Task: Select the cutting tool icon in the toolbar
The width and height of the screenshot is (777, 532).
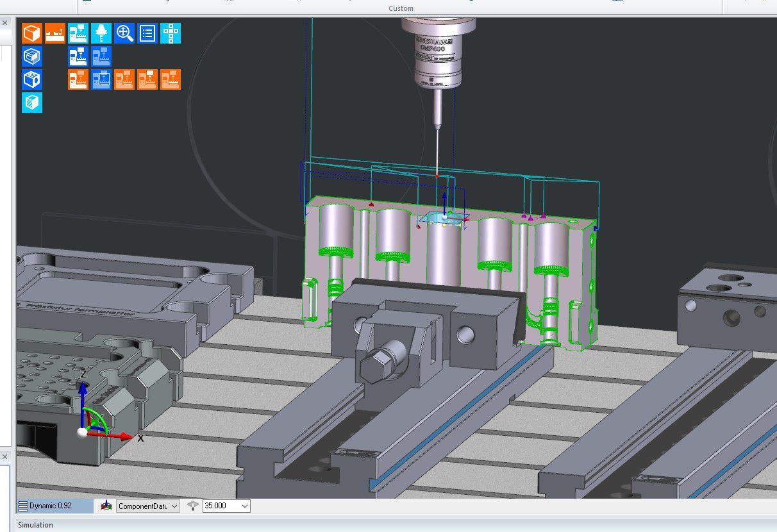Action: point(101,33)
